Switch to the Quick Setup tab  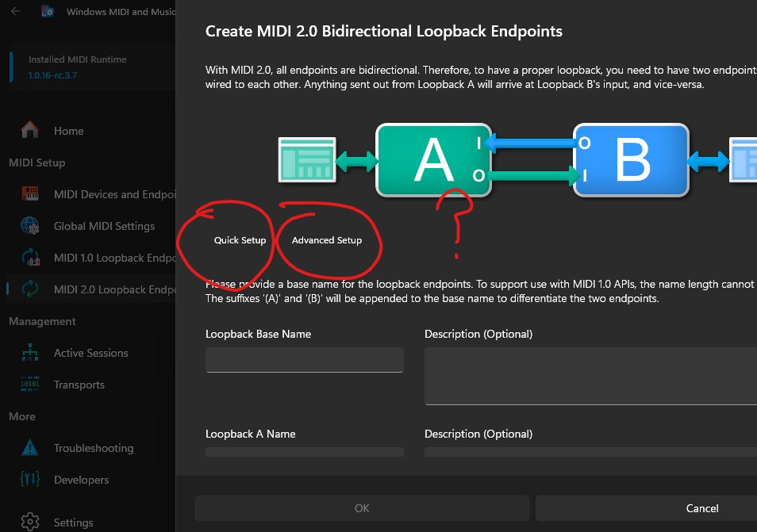tap(240, 240)
